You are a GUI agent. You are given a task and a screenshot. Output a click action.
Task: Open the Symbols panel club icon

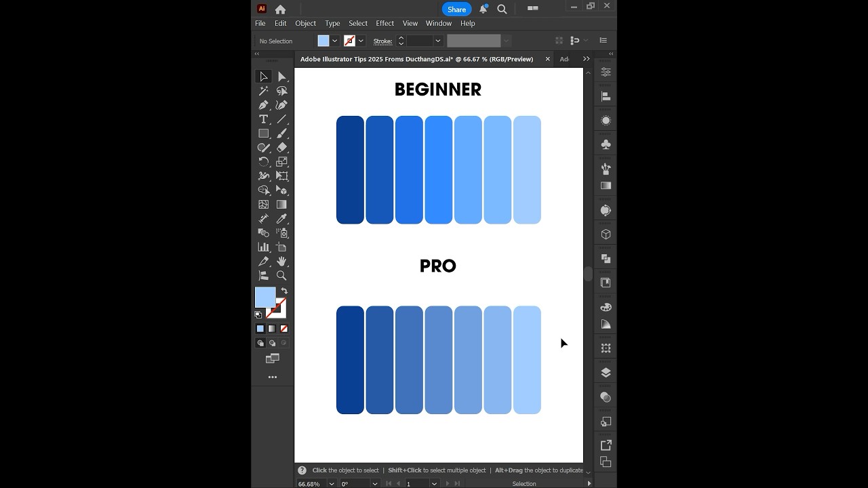click(606, 144)
